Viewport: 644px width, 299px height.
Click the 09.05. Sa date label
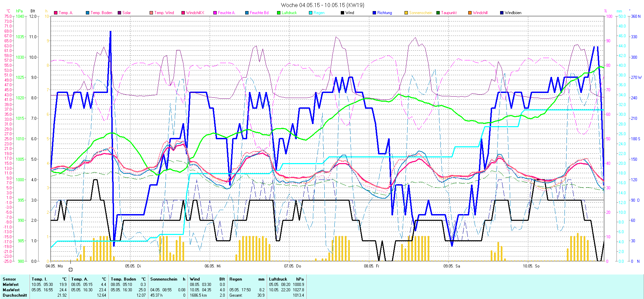[x=451, y=266]
